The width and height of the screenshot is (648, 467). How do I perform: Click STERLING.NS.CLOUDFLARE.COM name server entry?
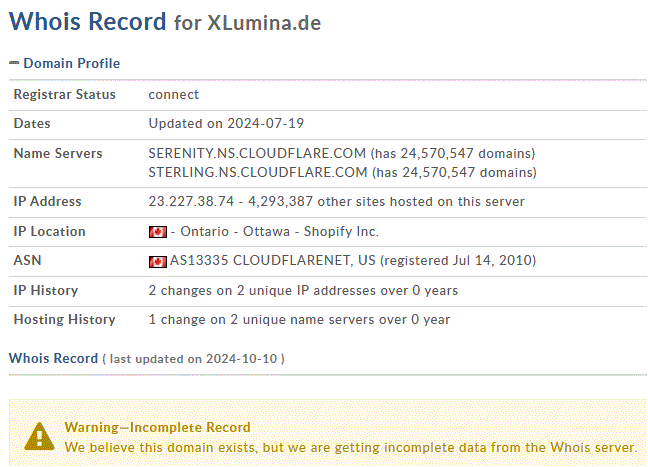[x=258, y=172]
